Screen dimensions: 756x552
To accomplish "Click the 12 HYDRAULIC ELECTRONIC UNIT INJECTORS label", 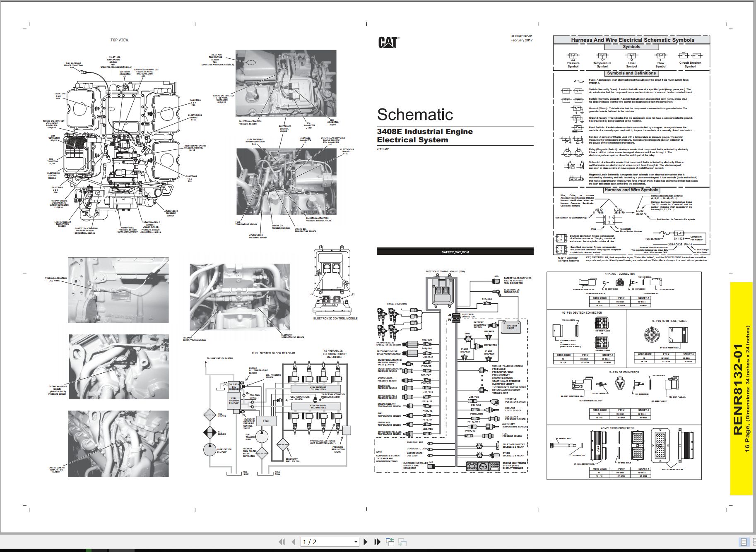I will [335, 354].
